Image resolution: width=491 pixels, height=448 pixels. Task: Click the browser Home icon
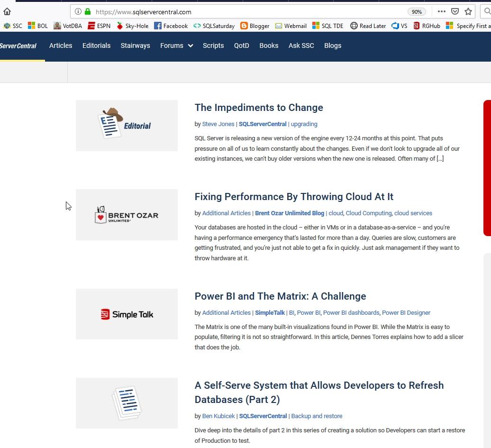tap(7, 11)
